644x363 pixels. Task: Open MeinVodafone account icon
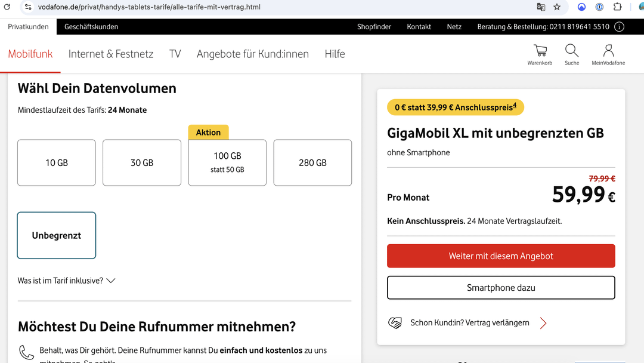click(608, 54)
